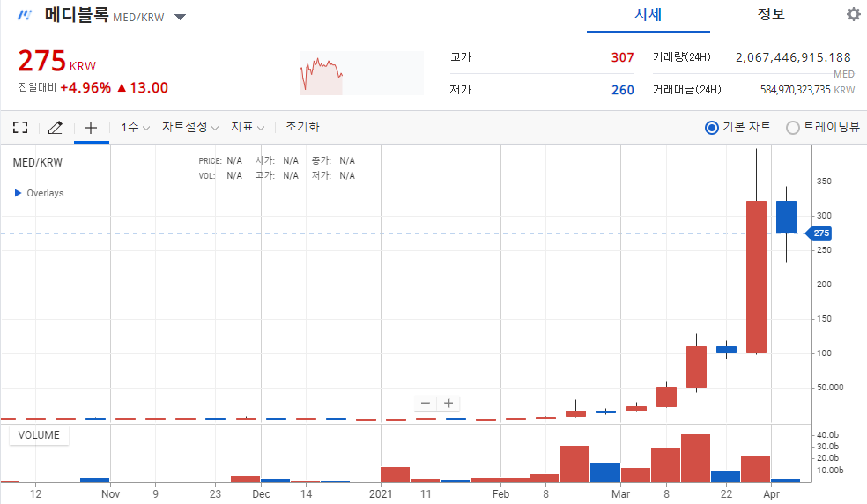The image size is (867, 504).
Task: Click the 2021 date axis label
Action: (381, 494)
